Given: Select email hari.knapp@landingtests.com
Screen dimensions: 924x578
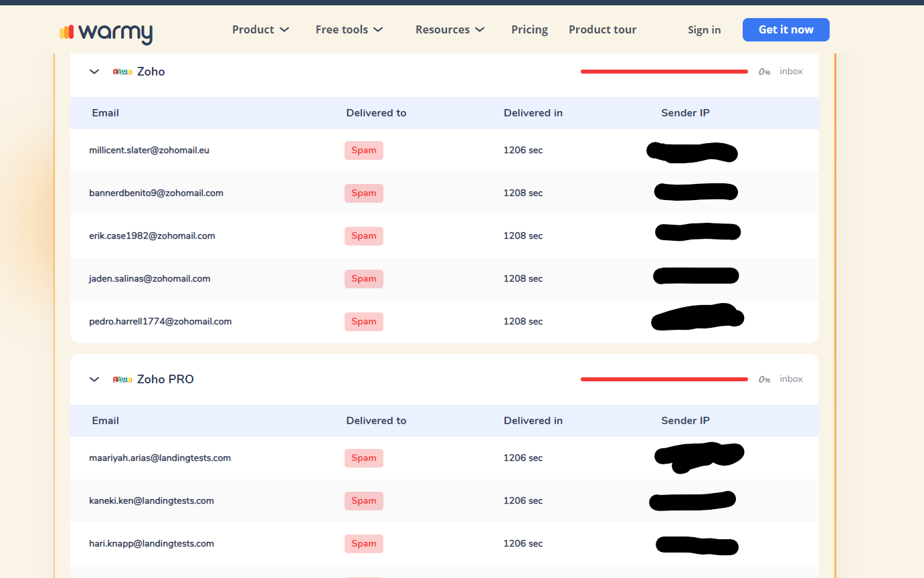Looking at the screenshot, I should 151,544.
